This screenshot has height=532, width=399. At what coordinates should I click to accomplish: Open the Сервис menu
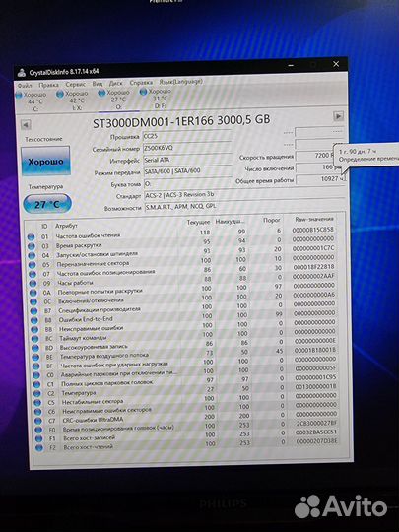click(x=75, y=84)
